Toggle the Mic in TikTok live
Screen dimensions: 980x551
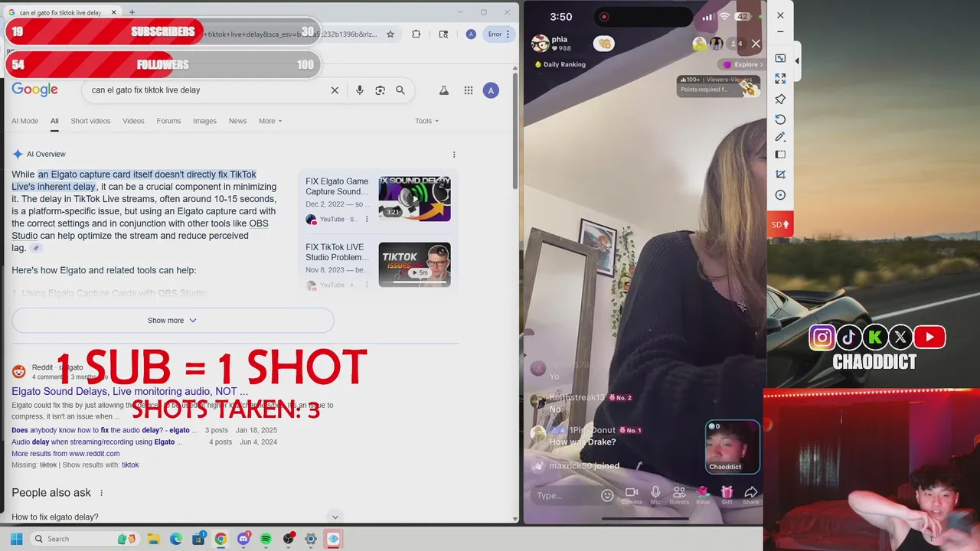pos(655,495)
